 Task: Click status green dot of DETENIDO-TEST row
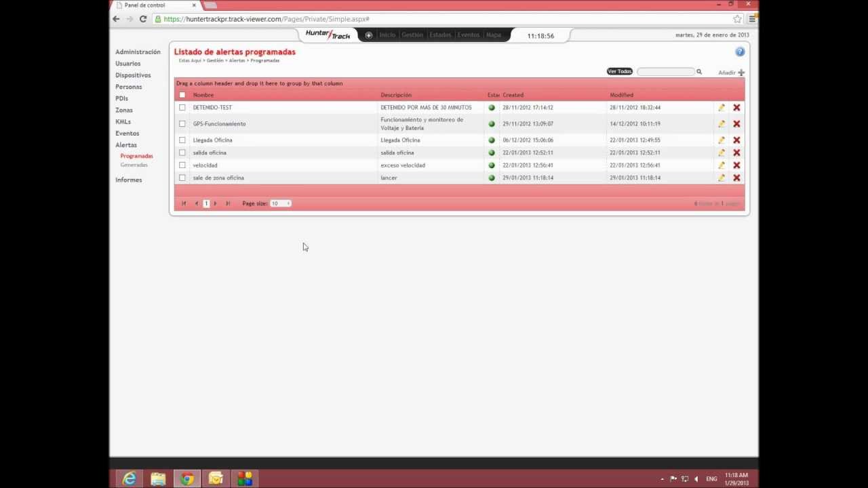click(492, 108)
